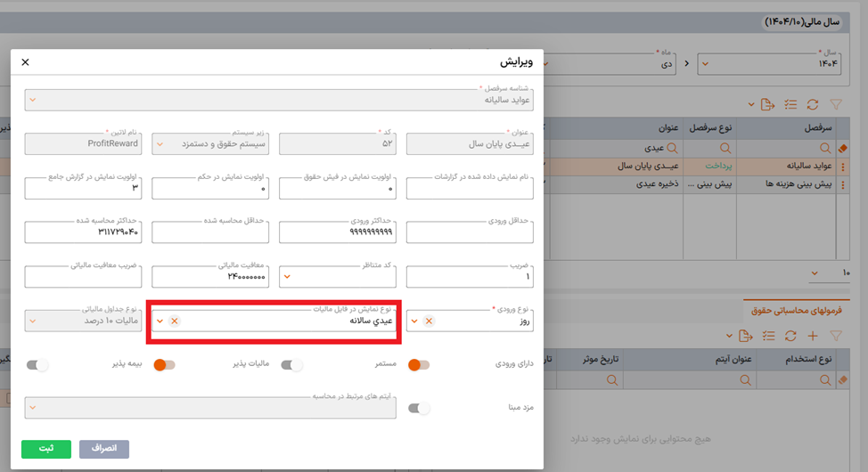Screen dimensions: 868x472
Task: Turn off the مالیات پذیر switch
Action: 164,364
